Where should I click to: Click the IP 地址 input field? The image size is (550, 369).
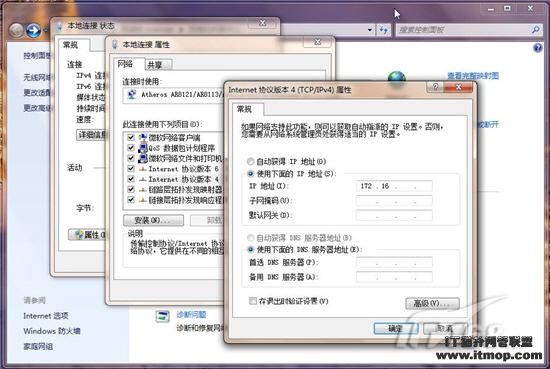point(394,186)
